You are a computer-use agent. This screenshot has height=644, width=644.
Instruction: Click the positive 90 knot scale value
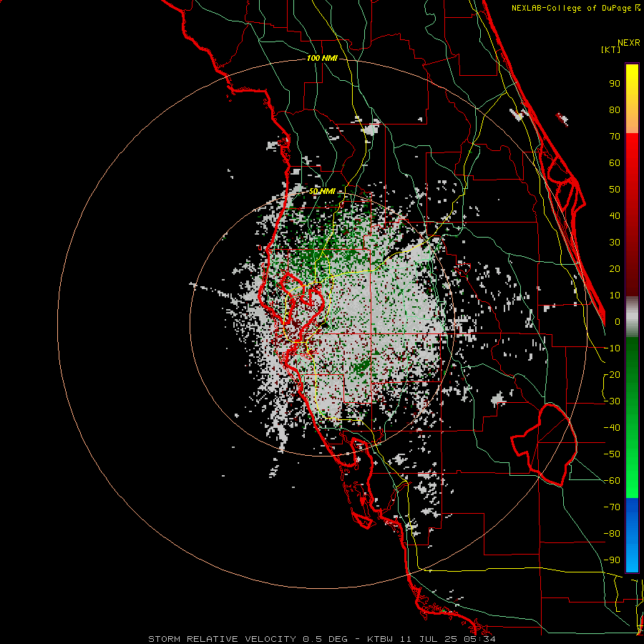615,84
